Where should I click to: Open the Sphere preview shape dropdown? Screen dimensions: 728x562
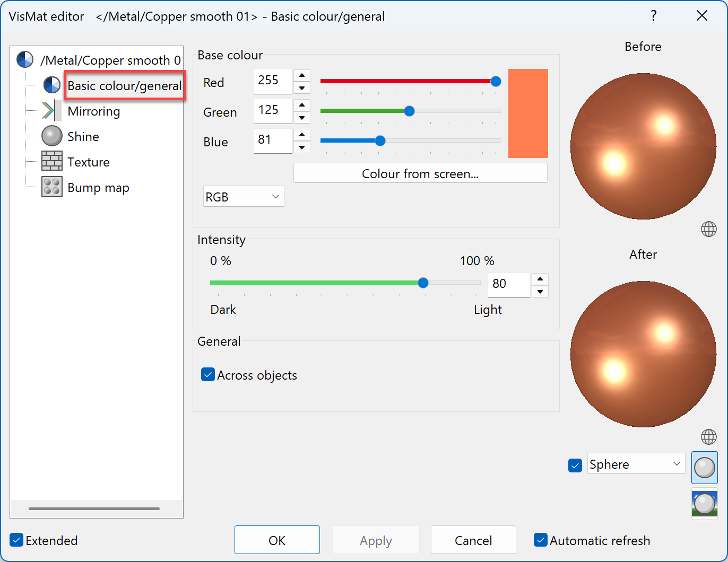point(636,464)
